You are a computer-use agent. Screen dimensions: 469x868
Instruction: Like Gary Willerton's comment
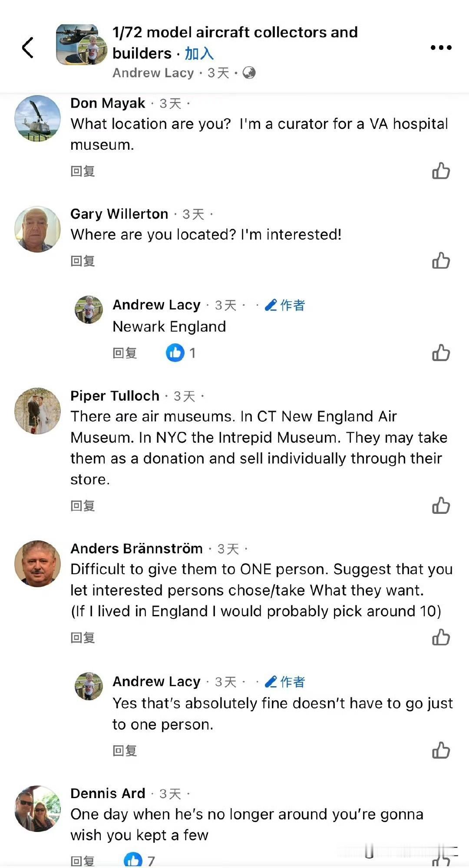coord(441,261)
